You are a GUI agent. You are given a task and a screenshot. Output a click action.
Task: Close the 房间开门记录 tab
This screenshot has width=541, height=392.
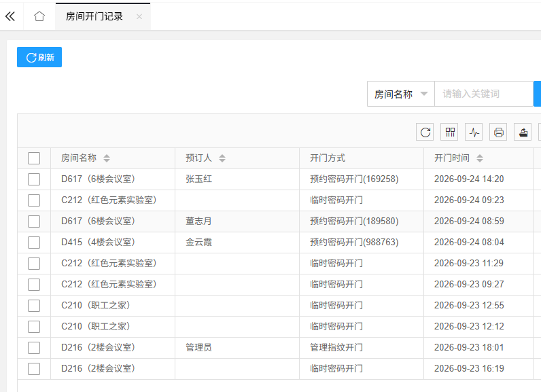point(139,16)
